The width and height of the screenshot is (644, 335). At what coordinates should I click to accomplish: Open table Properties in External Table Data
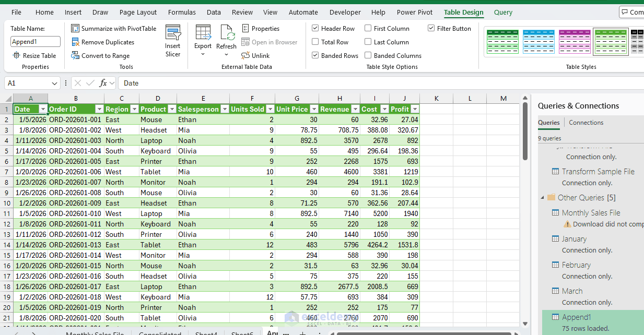tap(261, 29)
